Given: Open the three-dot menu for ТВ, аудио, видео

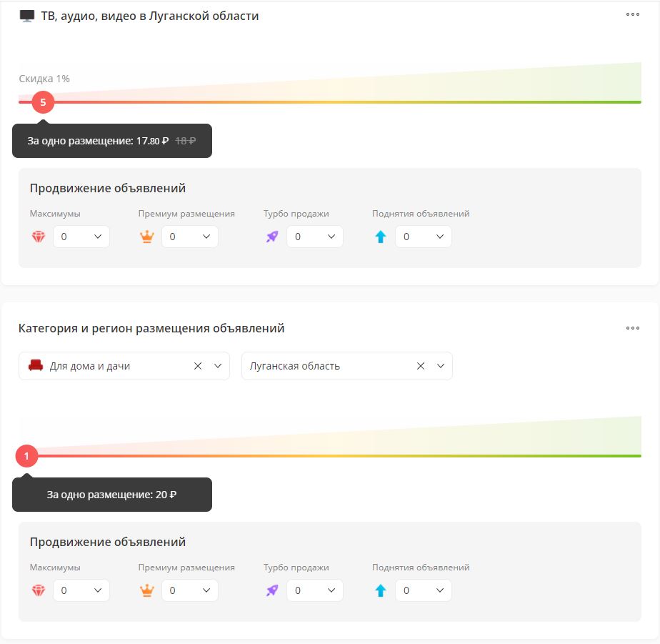Looking at the screenshot, I should click(x=633, y=14).
